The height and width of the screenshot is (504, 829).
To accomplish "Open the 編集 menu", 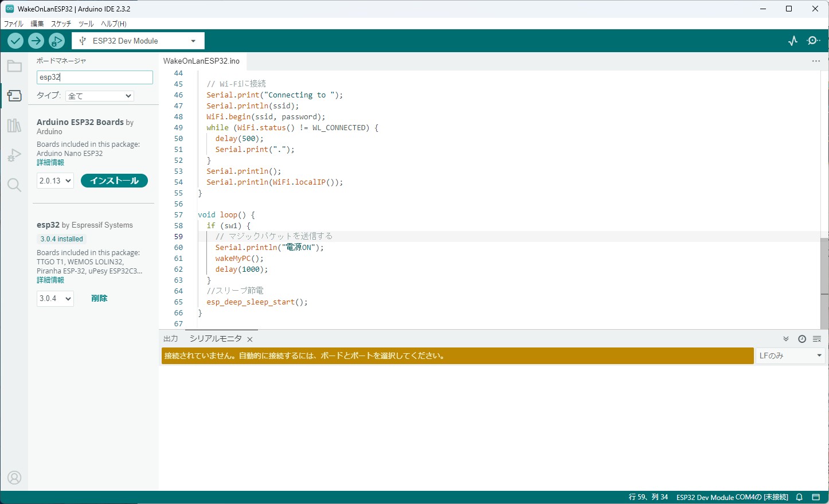I will pyautogui.click(x=37, y=24).
